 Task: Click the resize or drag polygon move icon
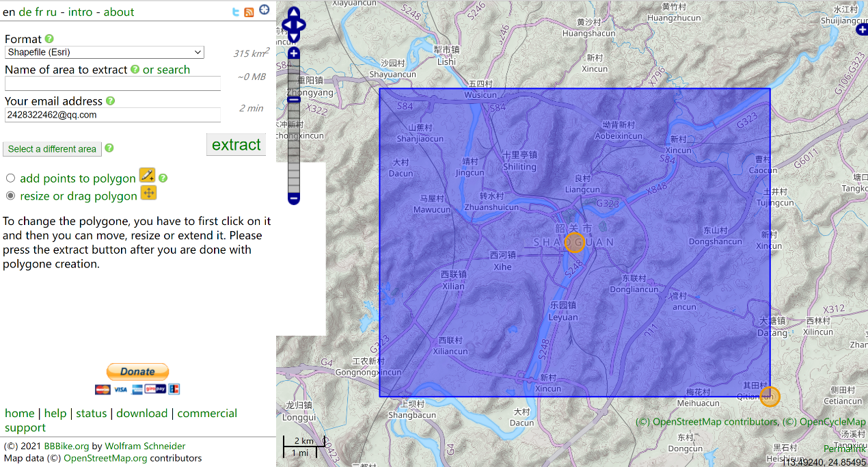[148, 193]
